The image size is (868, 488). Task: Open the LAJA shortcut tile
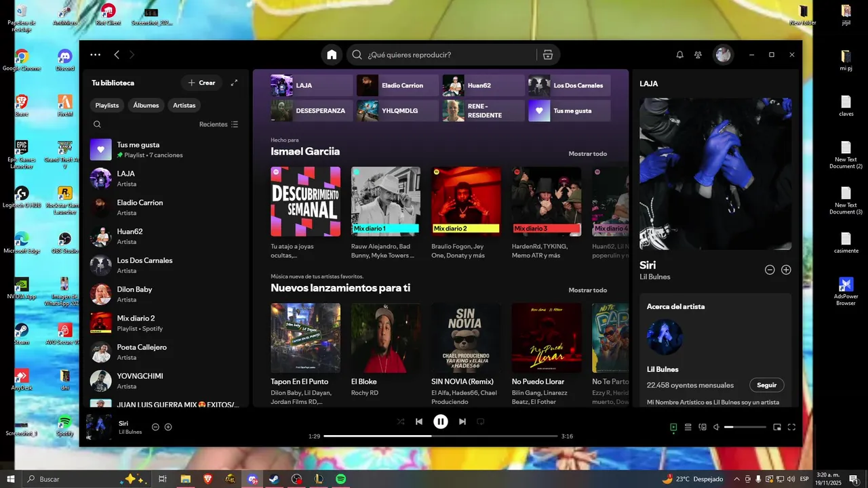click(x=312, y=85)
